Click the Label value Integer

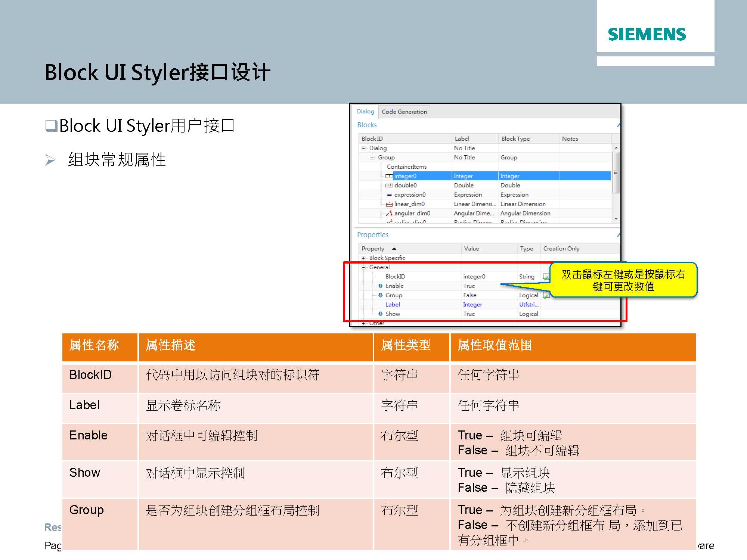coord(472,305)
